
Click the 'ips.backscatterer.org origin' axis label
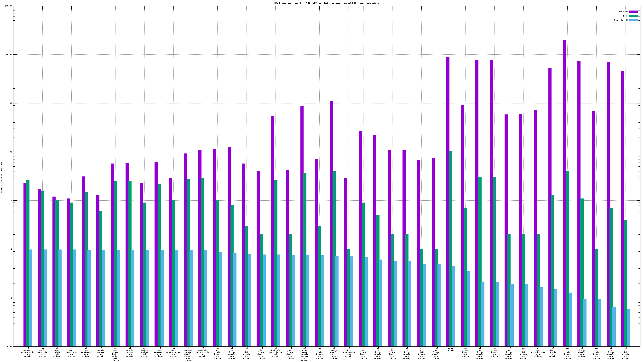173,352
